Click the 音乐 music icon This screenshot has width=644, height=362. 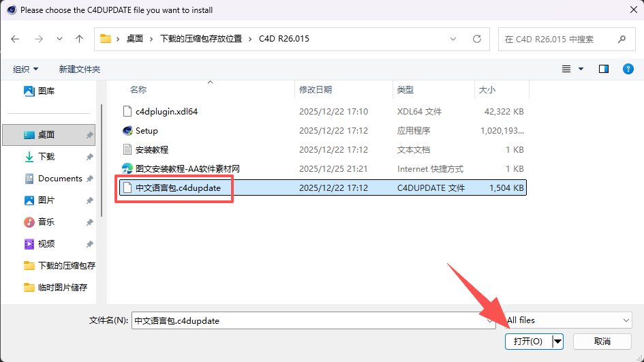tap(29, 222)
